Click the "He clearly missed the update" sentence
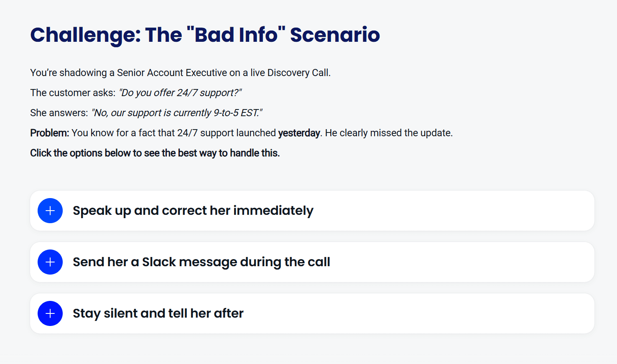This screenshot has height=364, width=617. [x=389, y=133]
